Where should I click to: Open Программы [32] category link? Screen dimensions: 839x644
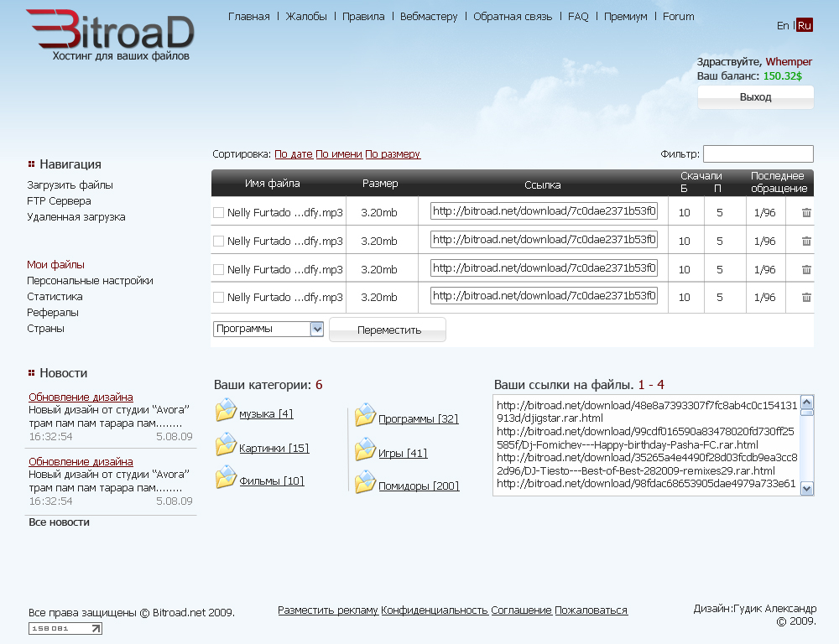[x=419, y=418]
